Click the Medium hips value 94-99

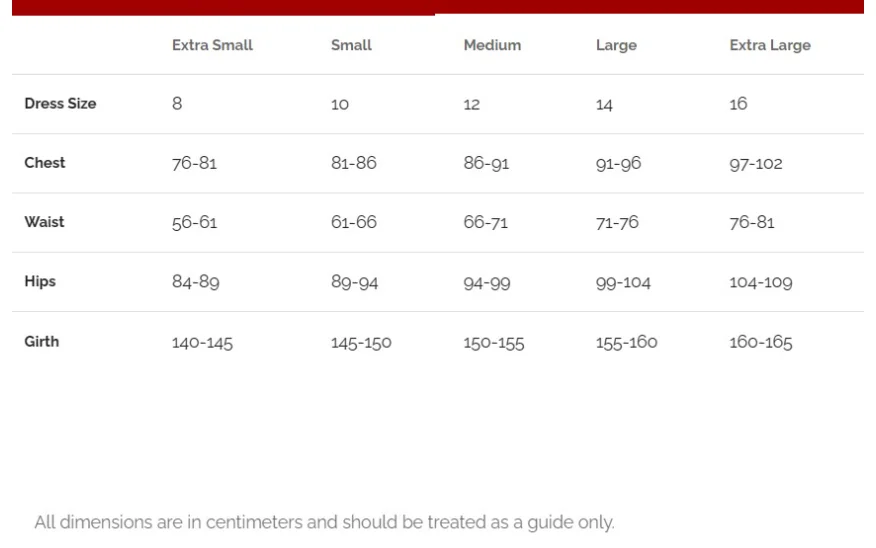tap(487, 283)
